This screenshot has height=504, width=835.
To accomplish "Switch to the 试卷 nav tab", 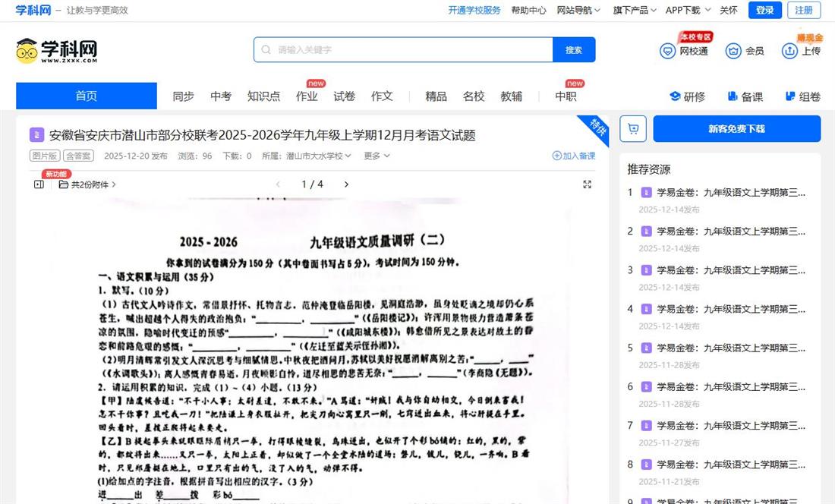I will (x=345, y=96).
